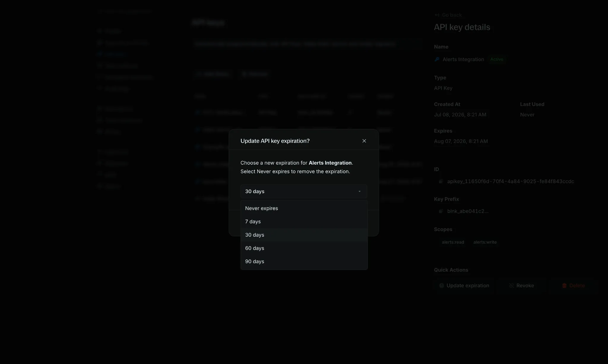The height and width of the screenshot is (364, 608).
Task: Click the apikey_11650f6d ID value
Action: (511, 181)
